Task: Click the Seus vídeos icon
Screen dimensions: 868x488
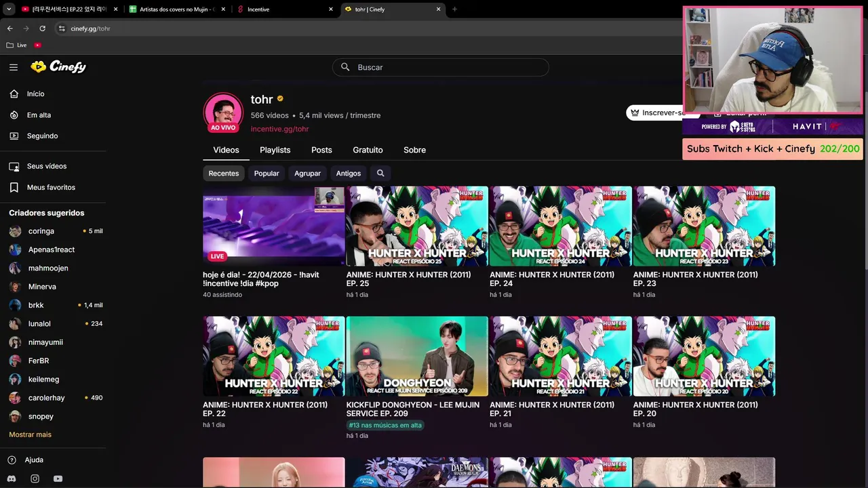Action: click(x=14, y=166)
